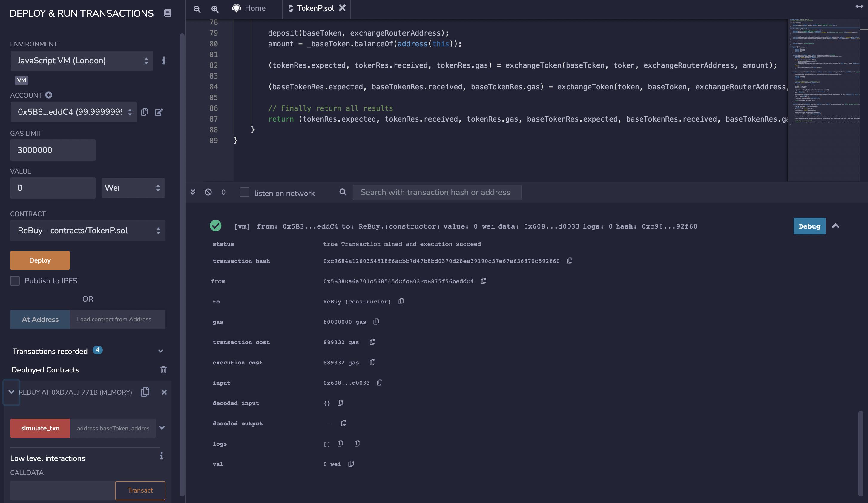
Task: Collapse the deployed REBUY contract
Action: 11,392
